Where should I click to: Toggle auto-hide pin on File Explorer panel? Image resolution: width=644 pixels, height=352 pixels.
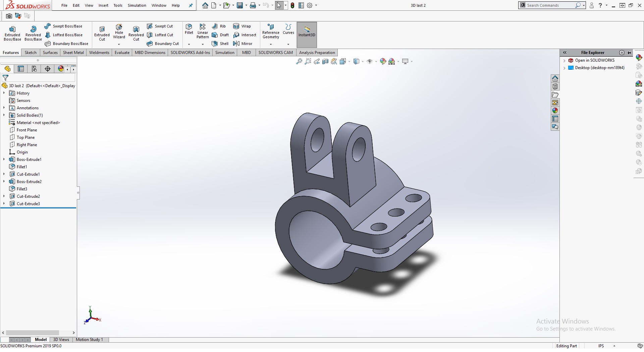click(629, 53)
